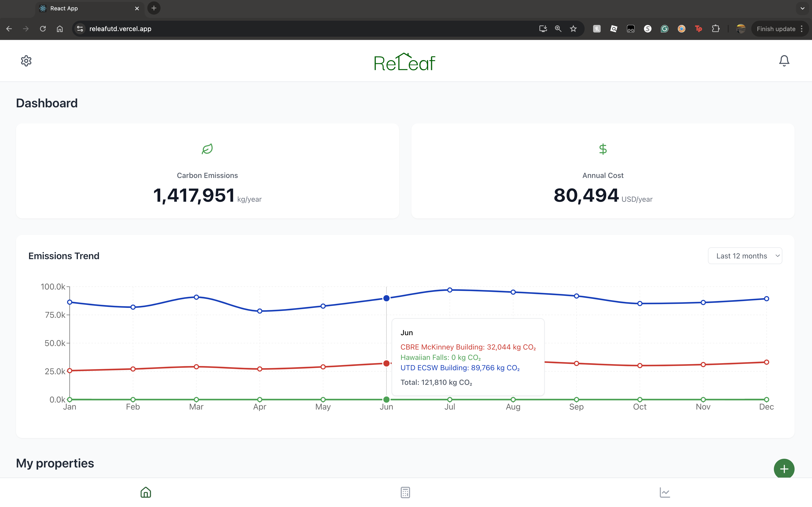Open a new browser tab
The image size is (812, 507).
coord(154,8)
